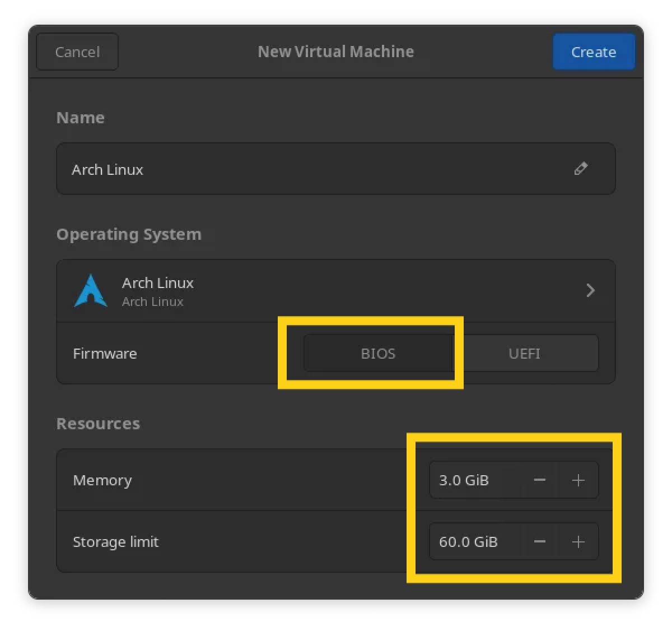Click the Firmware row label
672x631 pixels.
pyautogui.click(x=105, y=354)
